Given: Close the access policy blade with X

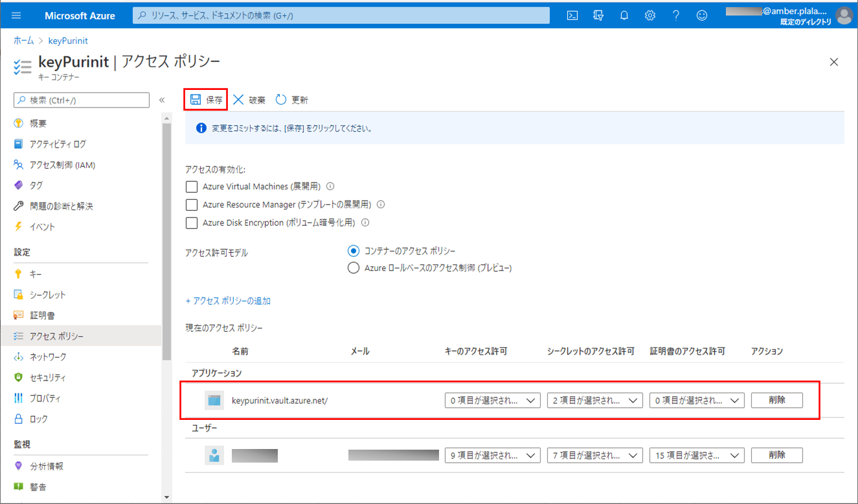Looking at the screenshot, I should pyautogui.click(x=834, y=62).
